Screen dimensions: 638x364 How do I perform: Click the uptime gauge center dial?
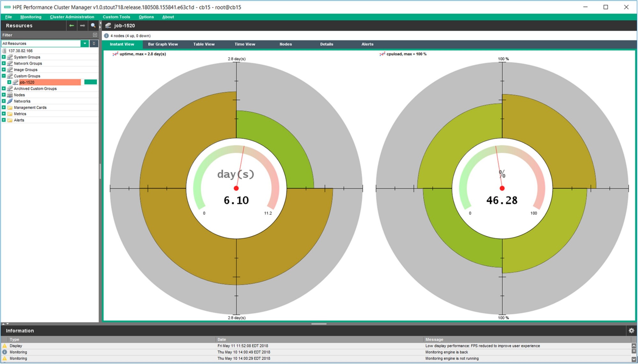coord(236,188)
